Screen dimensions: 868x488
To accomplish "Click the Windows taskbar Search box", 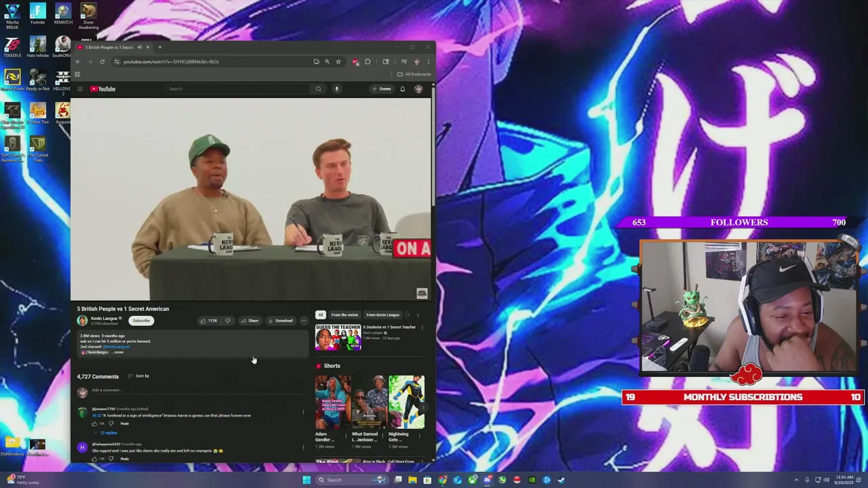I will (351, 480).
